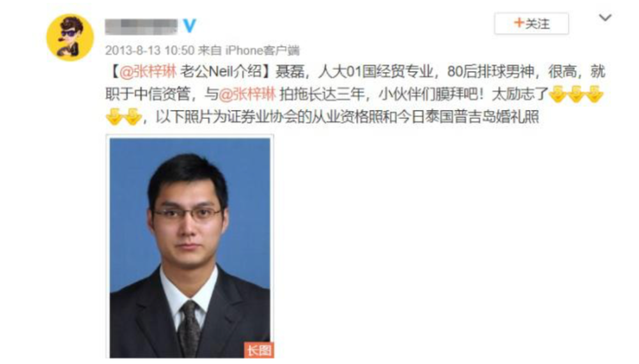
Task: Click the first emoji after 太励志了
Action: click(557, 94)
